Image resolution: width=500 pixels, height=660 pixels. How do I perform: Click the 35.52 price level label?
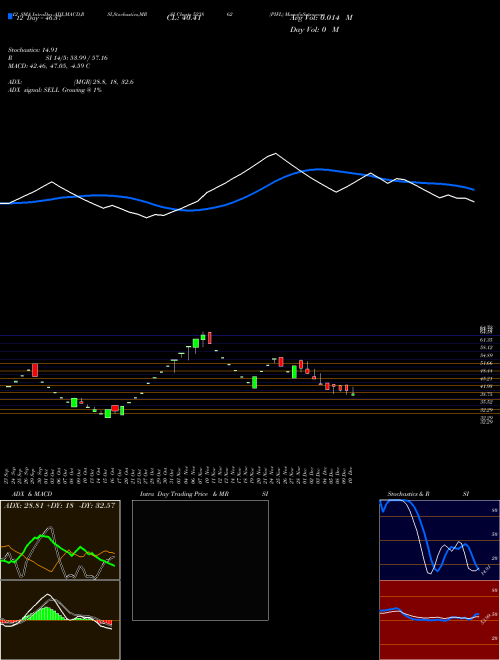486,402
